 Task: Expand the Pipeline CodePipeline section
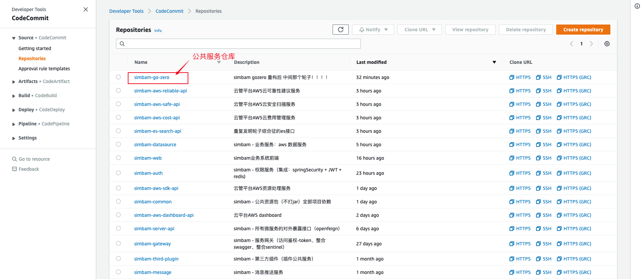14,124
